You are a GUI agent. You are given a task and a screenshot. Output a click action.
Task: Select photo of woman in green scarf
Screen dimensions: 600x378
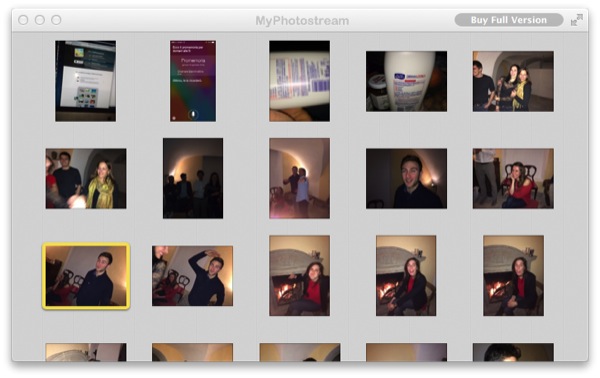tap(86, 179)
